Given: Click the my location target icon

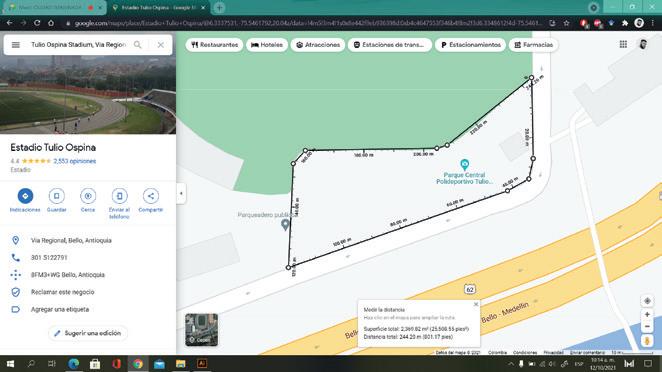Looking at the screenshot, I should [x=647, y=301].
